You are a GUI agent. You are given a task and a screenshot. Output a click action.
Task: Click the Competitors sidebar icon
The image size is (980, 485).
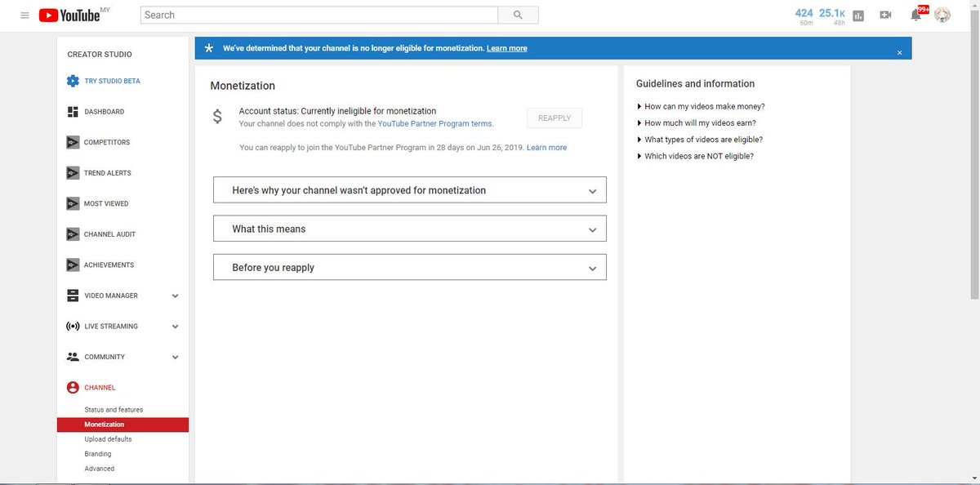73,142
